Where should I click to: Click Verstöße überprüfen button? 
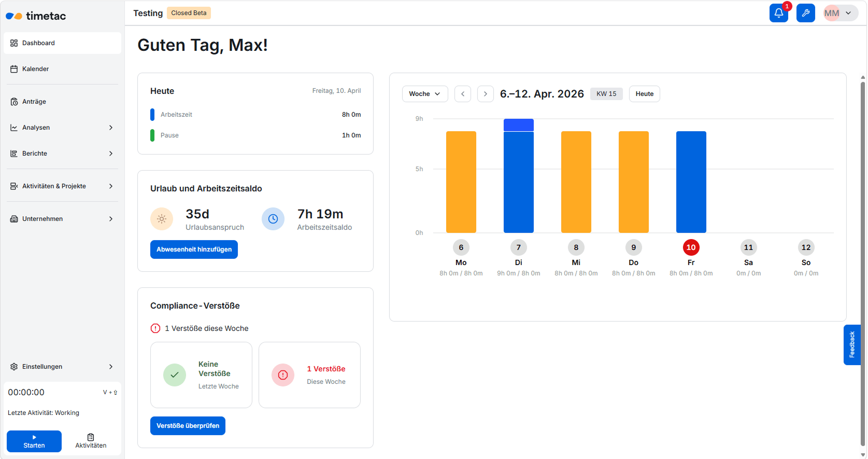click(x=188, y=426)
